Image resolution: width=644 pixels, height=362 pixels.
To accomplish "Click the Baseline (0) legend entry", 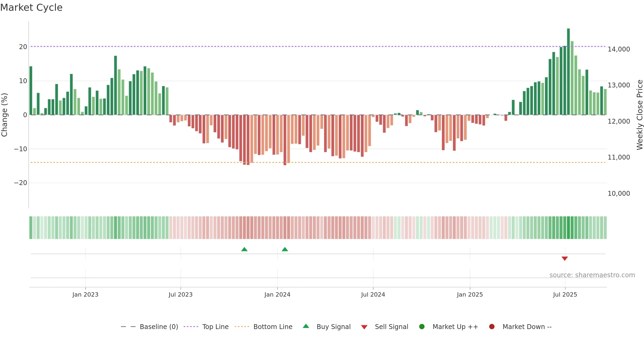I will 149,327.
